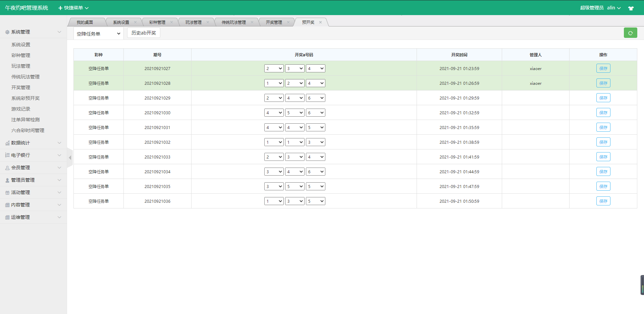
Task: Close the 预开奖 tab with its X
Action: (x=320, y=22)
